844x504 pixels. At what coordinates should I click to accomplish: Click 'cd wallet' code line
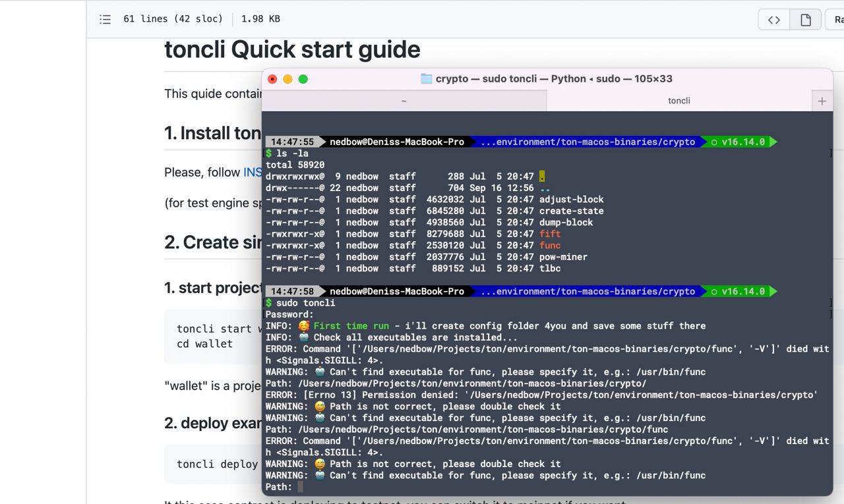204,343
